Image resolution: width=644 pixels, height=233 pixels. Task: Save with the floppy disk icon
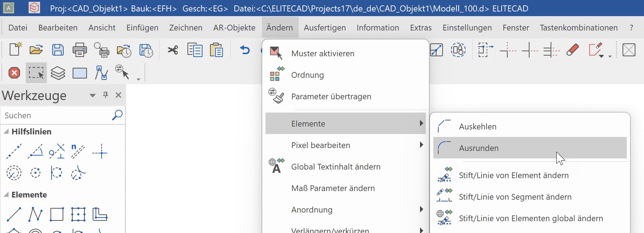58,49
